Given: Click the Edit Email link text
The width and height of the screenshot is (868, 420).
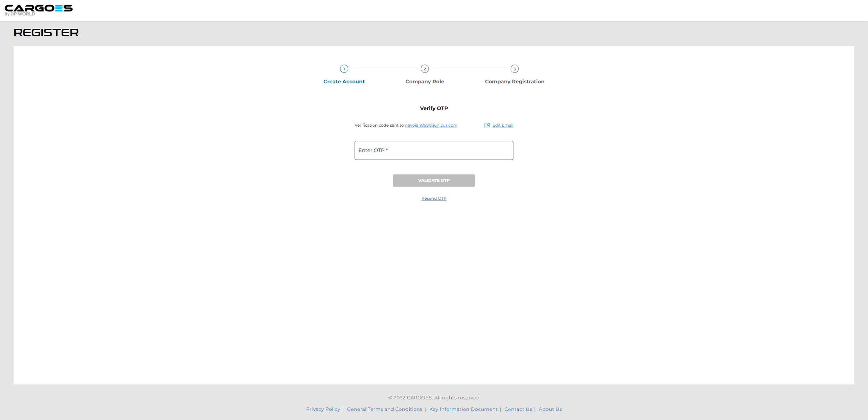Looking at the screenshot, I should pyautogui.click(x=502, y=125).
